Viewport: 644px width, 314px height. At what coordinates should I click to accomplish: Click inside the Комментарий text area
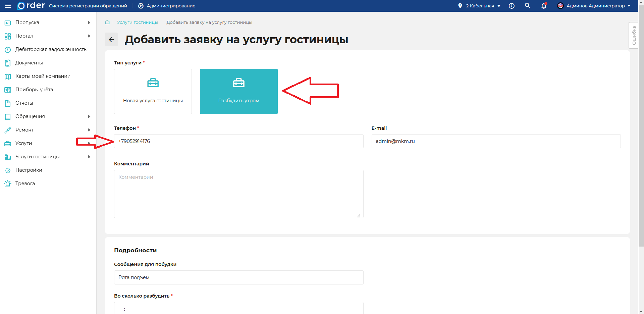pyautogui.click(x=238, y=194)
